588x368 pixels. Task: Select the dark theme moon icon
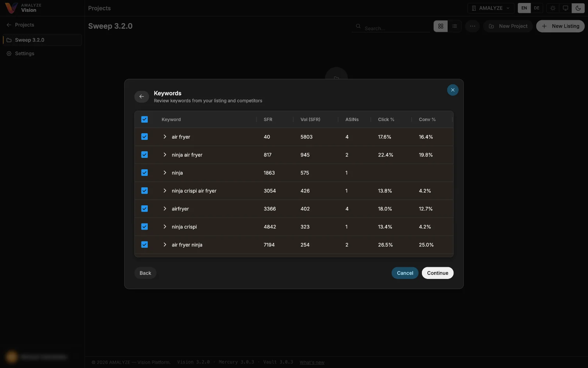point(578,8)
